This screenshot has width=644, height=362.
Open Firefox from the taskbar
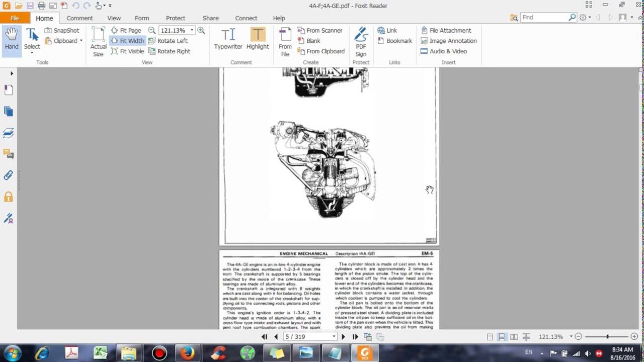coord(188,353)
